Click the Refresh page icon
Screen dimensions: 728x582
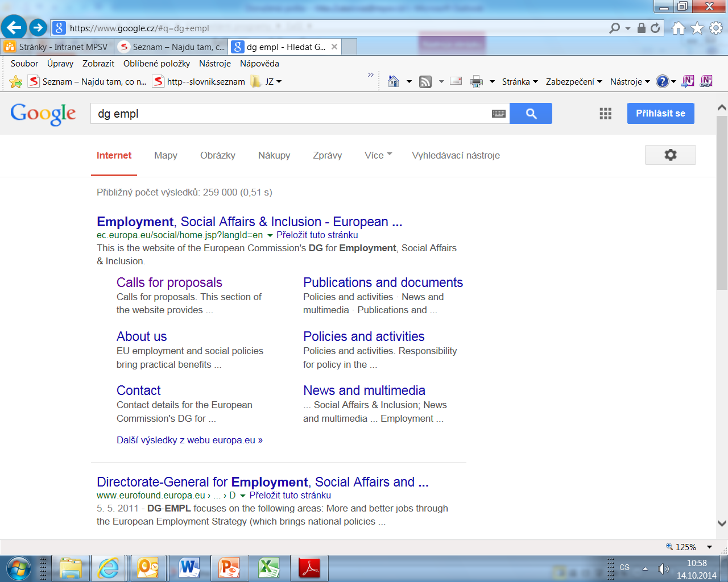point(655,28)
